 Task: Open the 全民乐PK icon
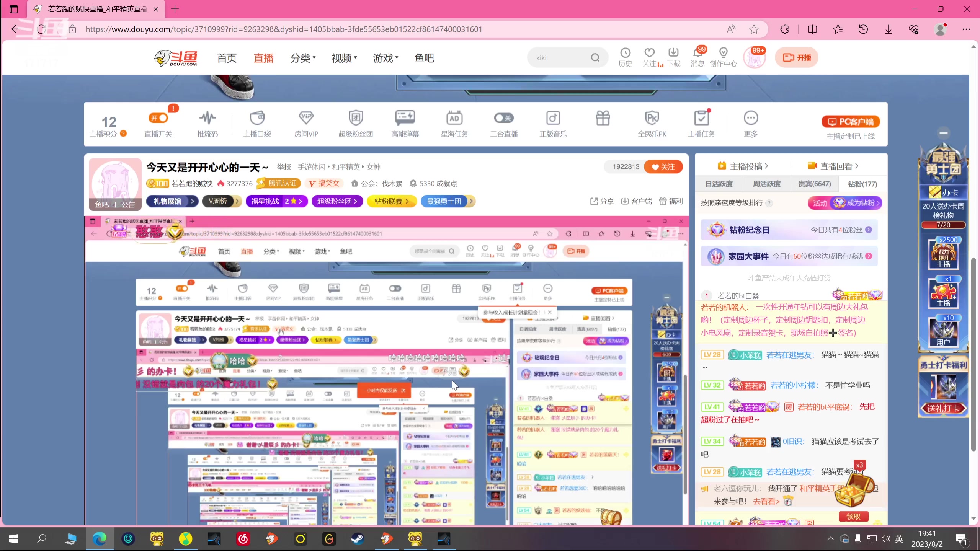point(652,122)
